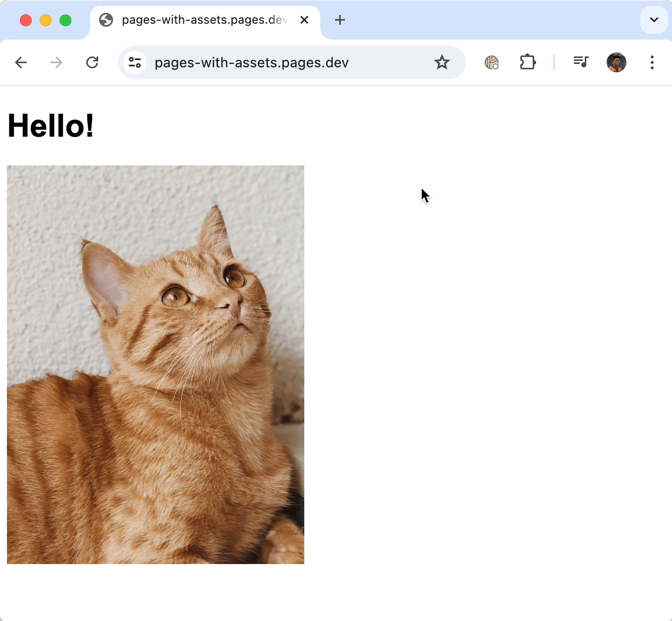The width and height of the screenshot is (672, 621).
Task: Open the site information controls icon
Action: 134,62
